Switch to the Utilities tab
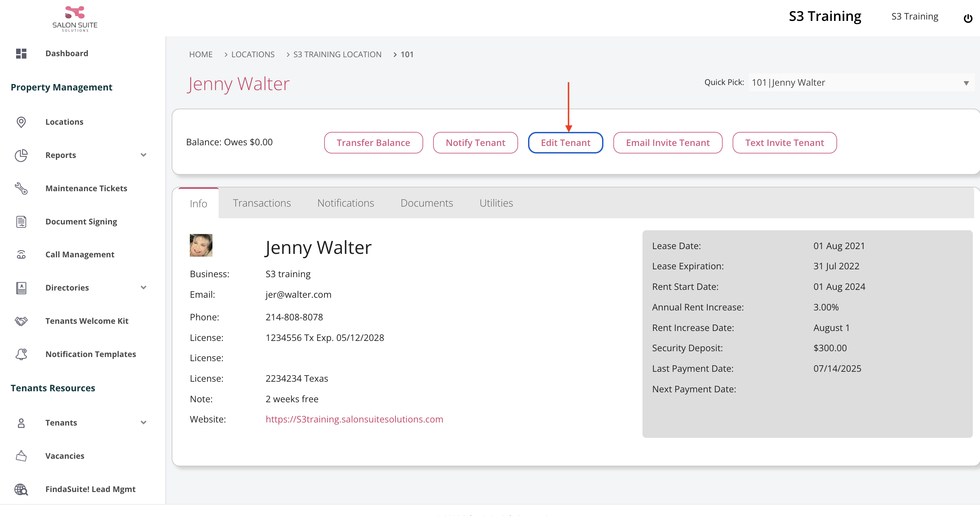 tap(496, 203)
